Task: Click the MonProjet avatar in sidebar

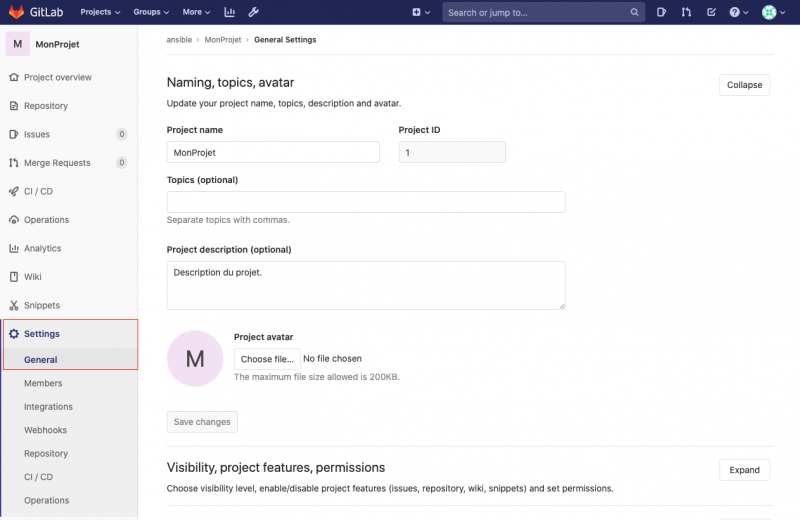Action: 18,44
